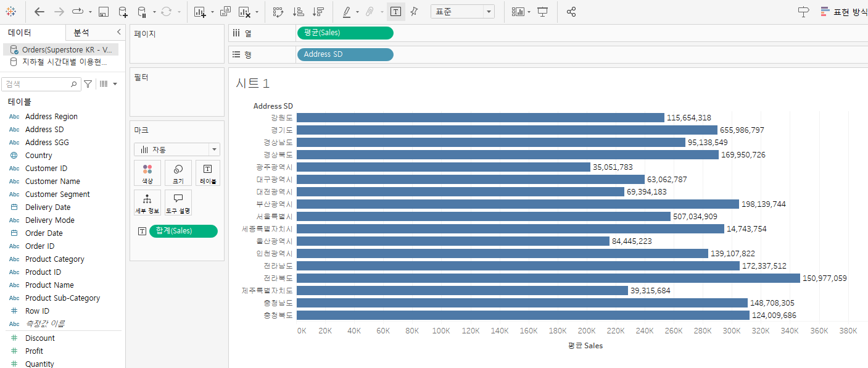Open dropdown arrow next to new worksheet icon
Viewport: 868px width, 368px height.
[x=212, y=12]
